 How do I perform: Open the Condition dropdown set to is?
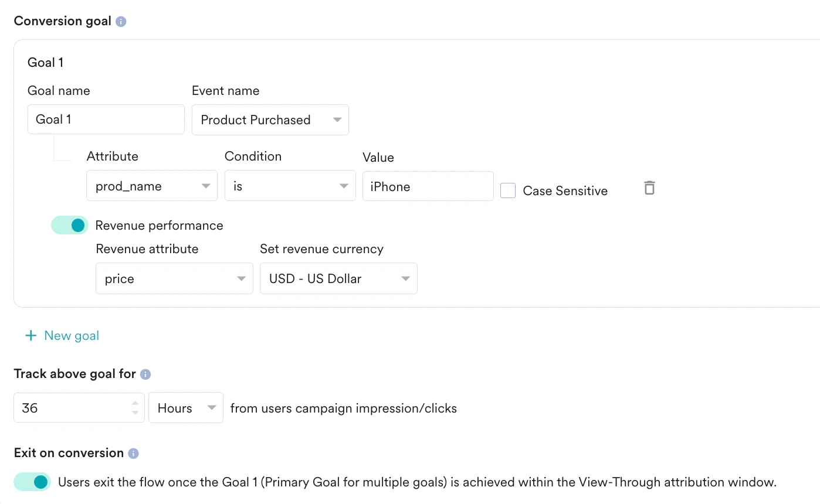coord(290,186)
